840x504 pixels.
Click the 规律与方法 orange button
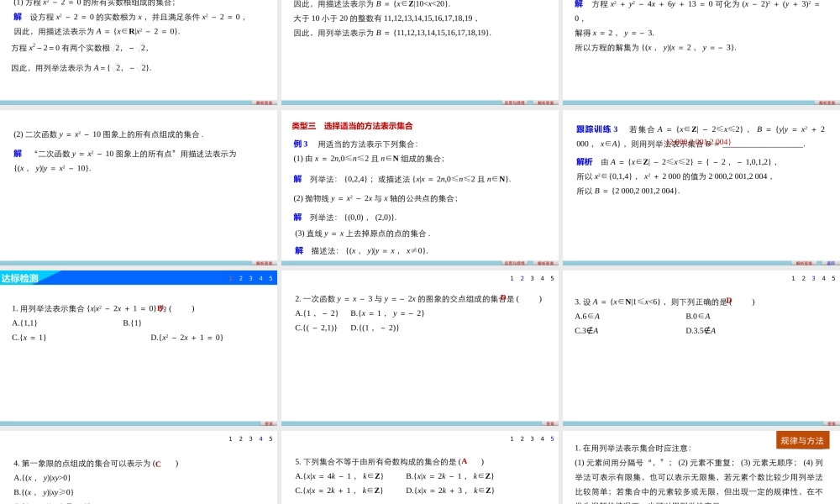(x=802, y=440)
